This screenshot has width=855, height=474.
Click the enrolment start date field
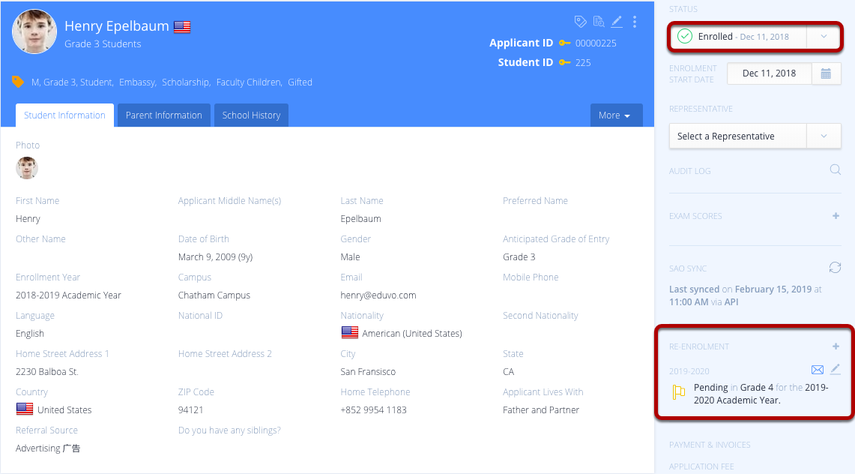tap(769, 73)
